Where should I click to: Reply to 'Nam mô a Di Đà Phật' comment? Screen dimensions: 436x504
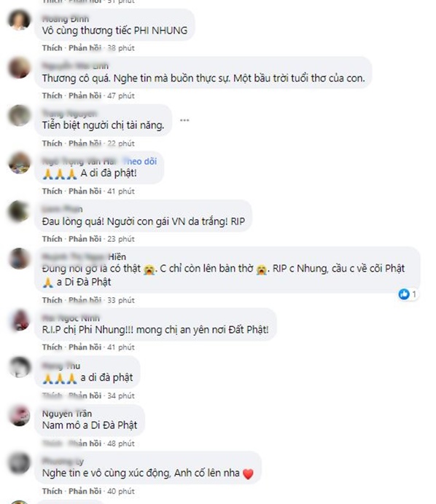pyautogui.click(x=85, y=444)
